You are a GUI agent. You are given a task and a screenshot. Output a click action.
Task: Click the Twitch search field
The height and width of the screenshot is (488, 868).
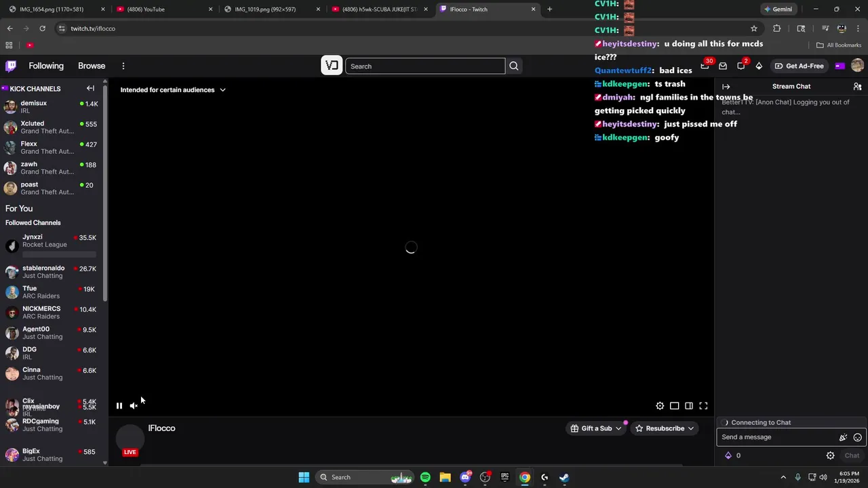[x=425, y=66]
